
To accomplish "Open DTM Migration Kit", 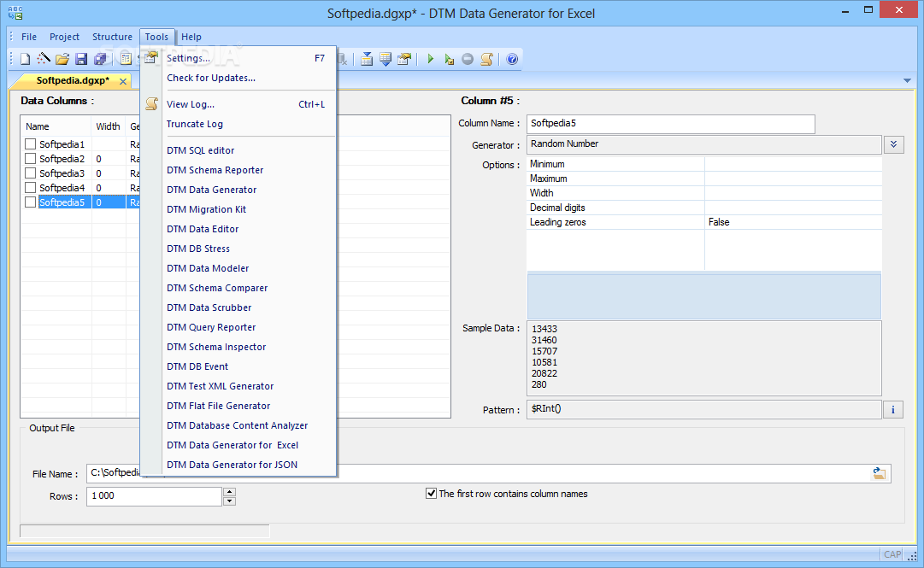I will point(238,209).
